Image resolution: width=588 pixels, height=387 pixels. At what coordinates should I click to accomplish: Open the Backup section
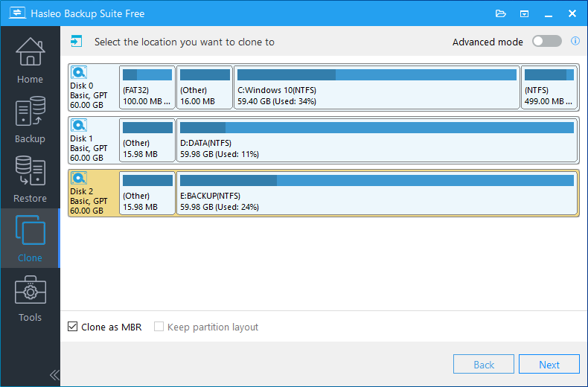30,119
